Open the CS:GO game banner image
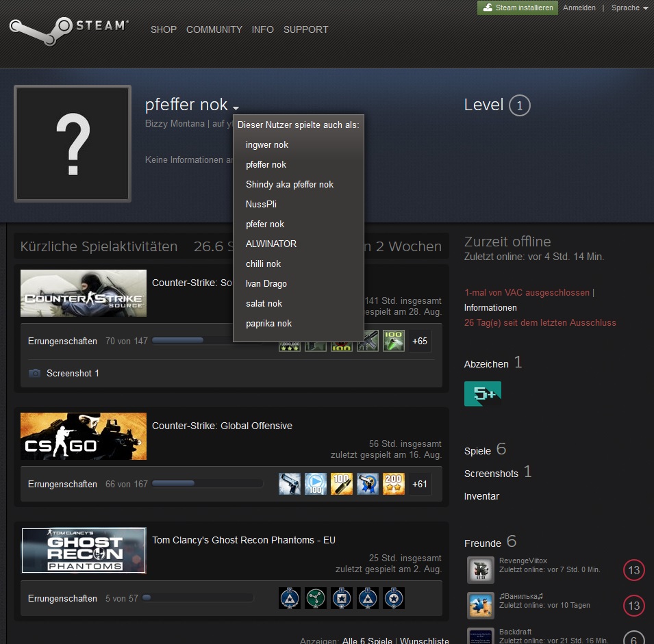This screenshot has height=644, width=654. tap(84, 436)
